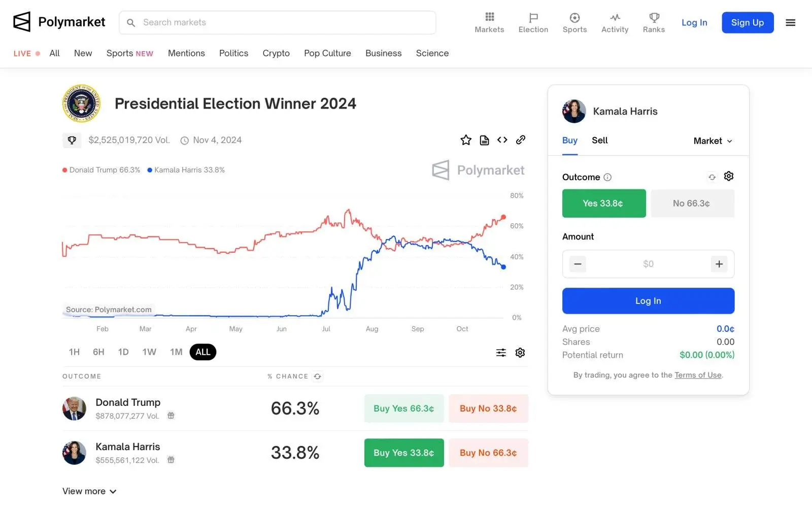Open the Terms of Use link
This screenshot has width=812, height=512.
tap(698, 375)
